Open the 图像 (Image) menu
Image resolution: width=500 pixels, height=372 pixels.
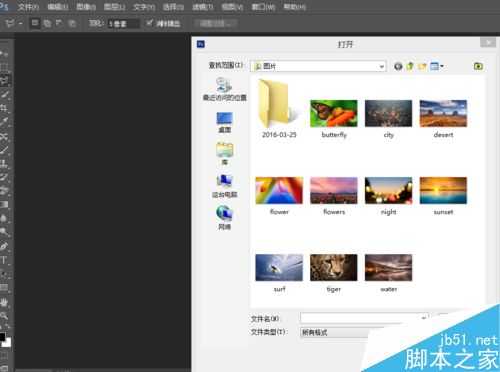tap(86, 7)
